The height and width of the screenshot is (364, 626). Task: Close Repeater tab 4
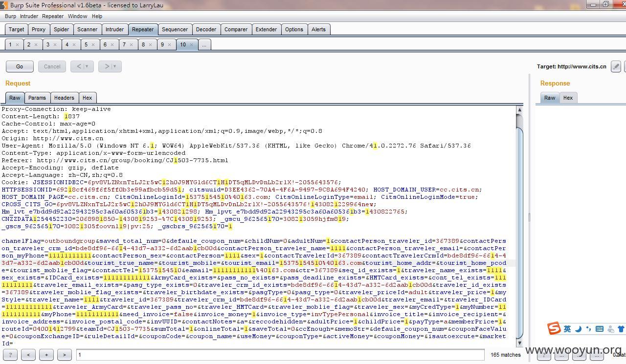(74, 44)
